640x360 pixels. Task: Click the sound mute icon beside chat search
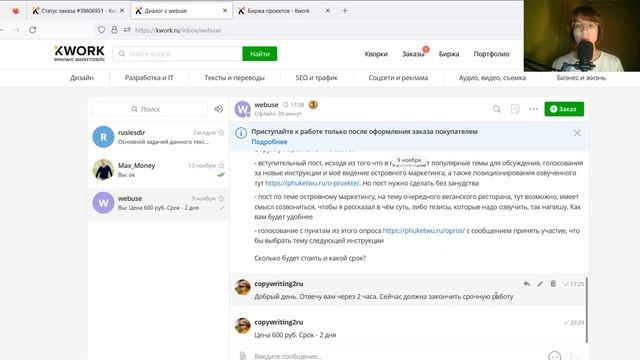[x=219, y=109]
